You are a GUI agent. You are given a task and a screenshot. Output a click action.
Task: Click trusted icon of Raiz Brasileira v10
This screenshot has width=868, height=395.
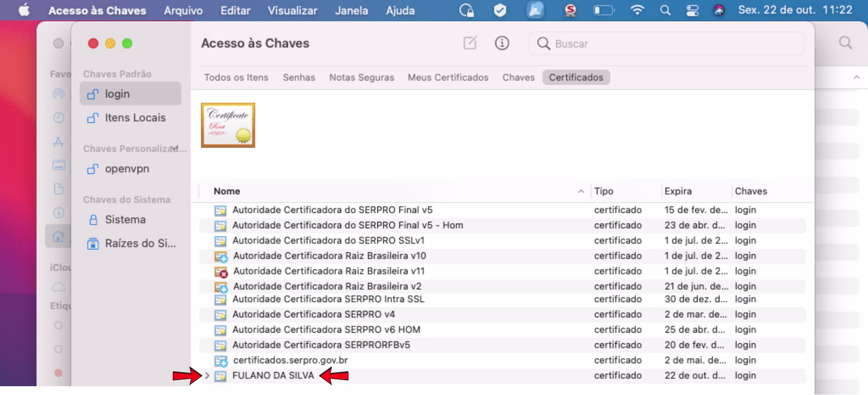pos(221,256)
